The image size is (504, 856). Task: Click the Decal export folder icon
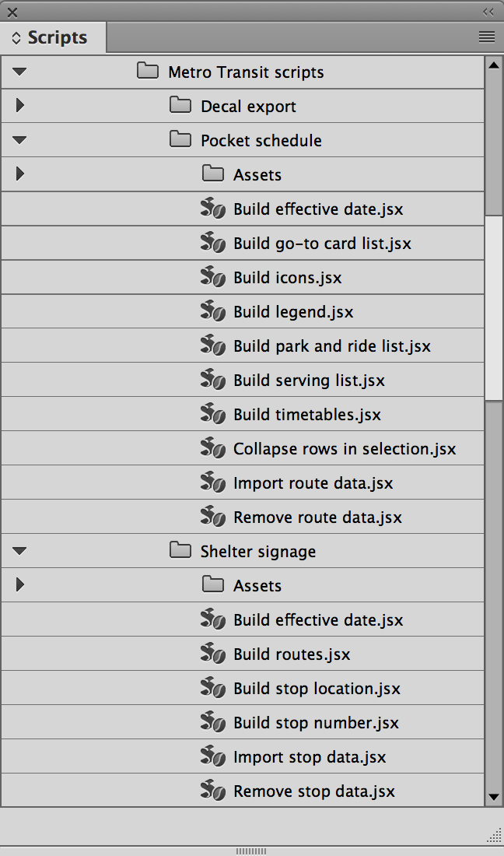point(180,106)
